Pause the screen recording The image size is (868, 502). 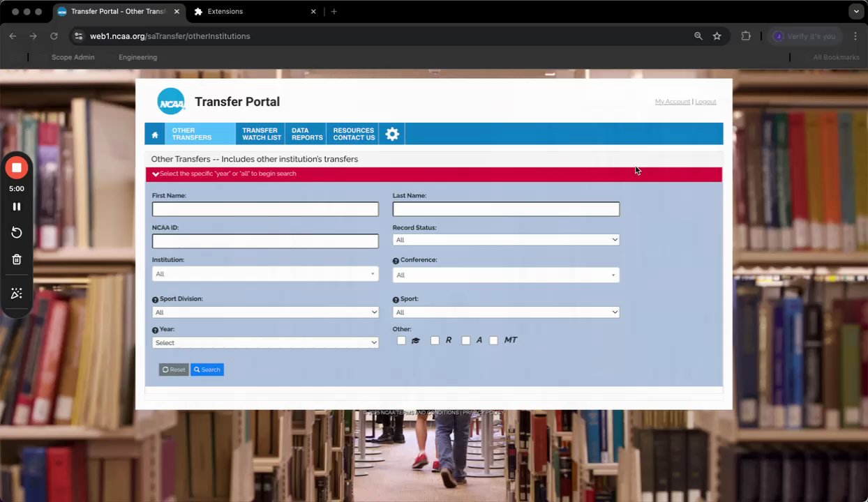click(x=17, y=206)
